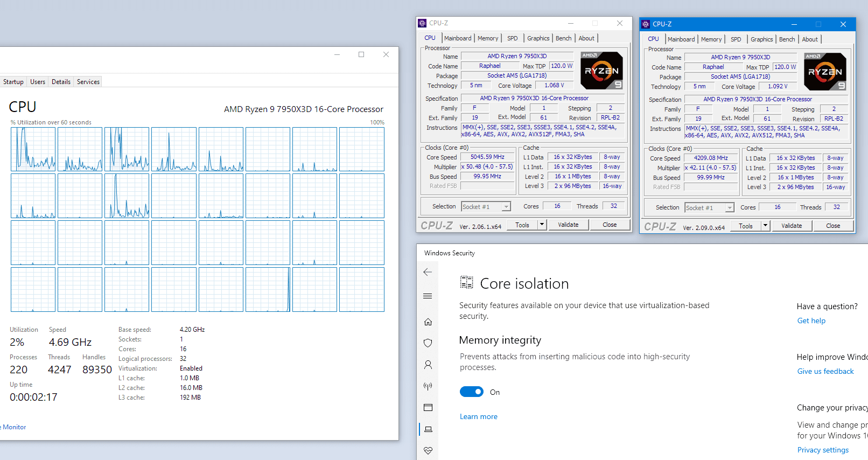Click Ryzen logo in right CPU-Z window

pyautogui.click(x=825, y=72)
